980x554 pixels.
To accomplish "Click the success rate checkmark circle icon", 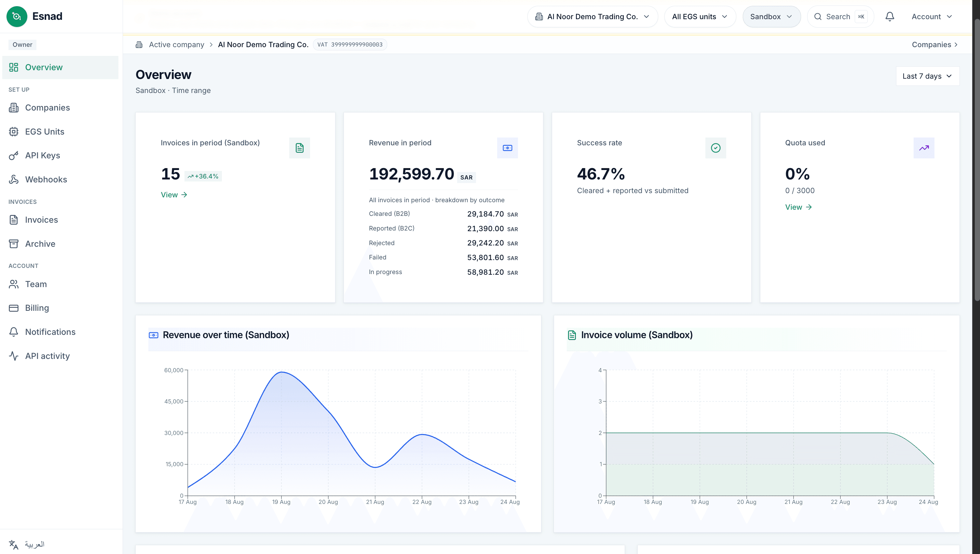I will point(716,148).
